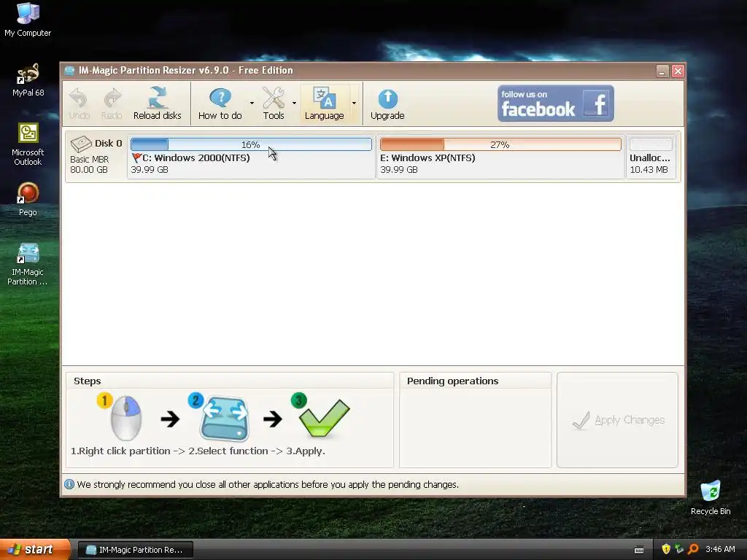
Task: Click the step 3 green checkmark icon
Action: (x=324, y=418)
